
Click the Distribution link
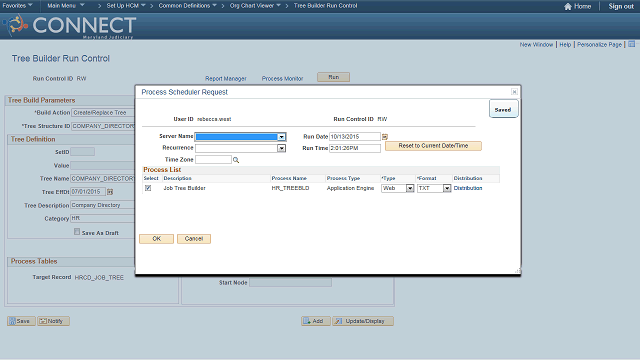pyautogui.click(x=468, y=188)
